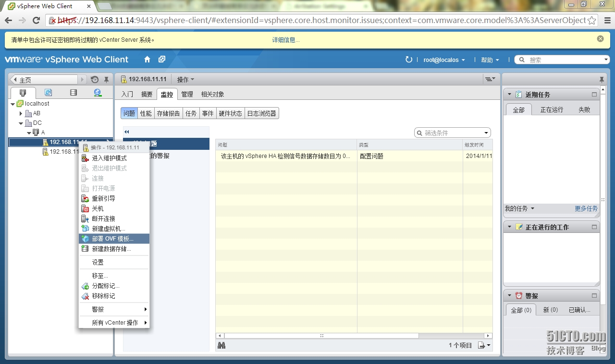Viewport: 615px width, 364px height.
Task: Click the open-new-window icon beside home
Action: [x=162, y=60]
